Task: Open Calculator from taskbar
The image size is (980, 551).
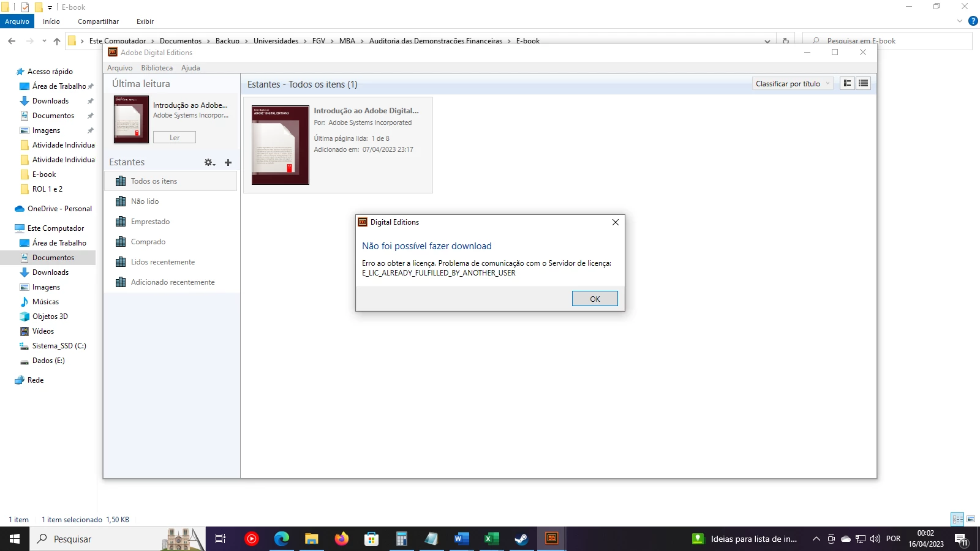Action: pyautogui.click(x=401, y=539)
